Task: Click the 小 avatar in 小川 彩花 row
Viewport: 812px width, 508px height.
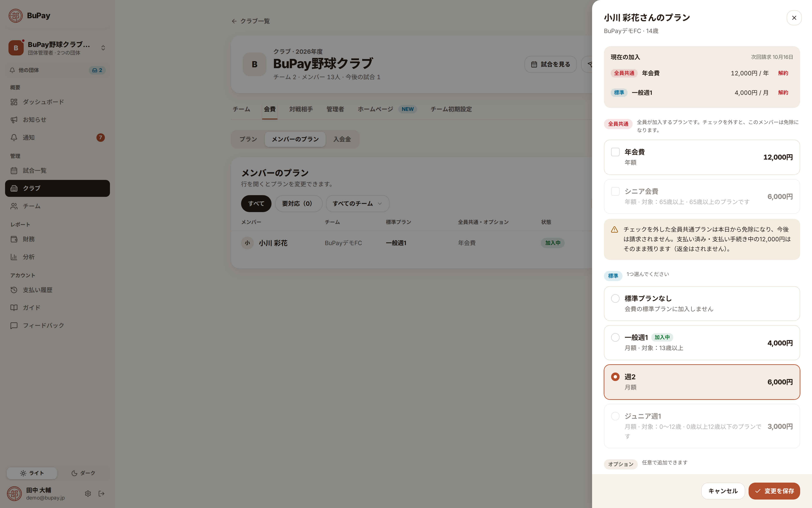Action: (x=247, y=243)
